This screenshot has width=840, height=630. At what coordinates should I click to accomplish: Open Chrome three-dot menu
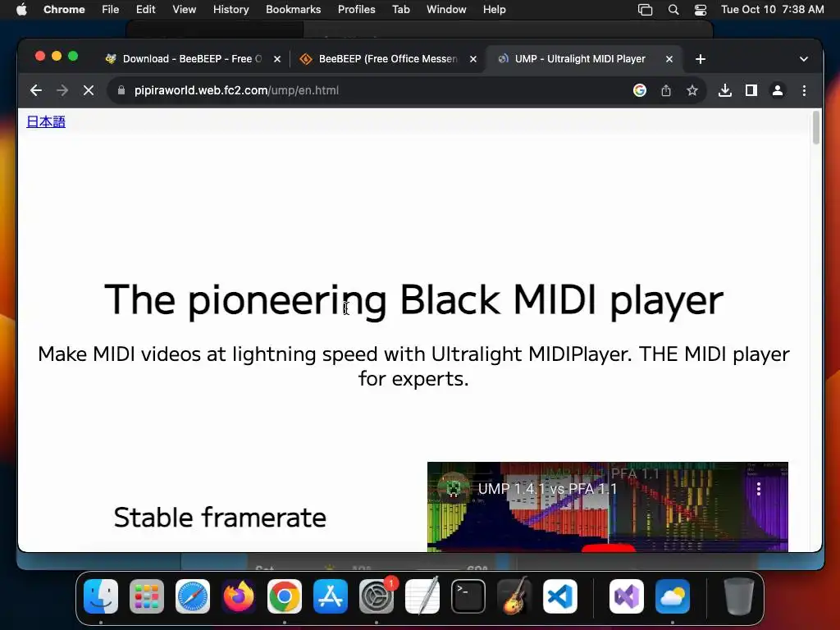pos(804,90)
